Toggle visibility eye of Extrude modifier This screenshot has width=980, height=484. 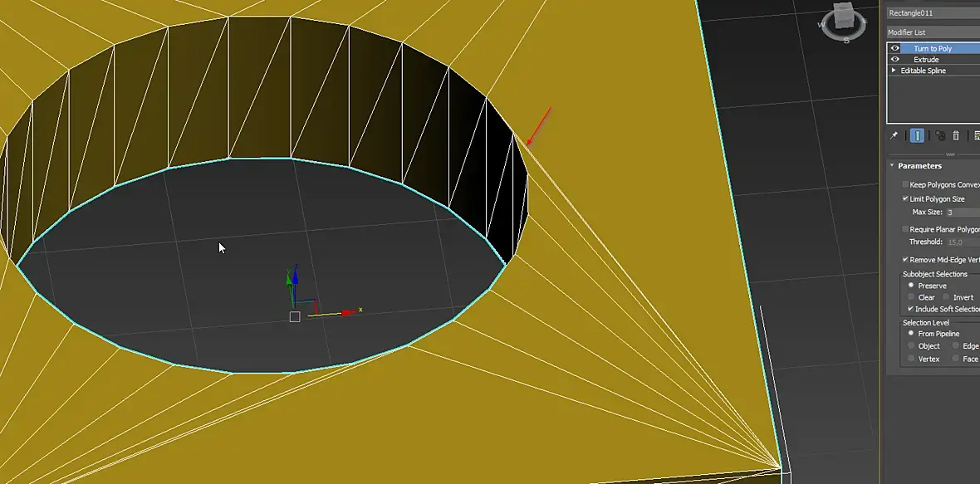[895, 59]
